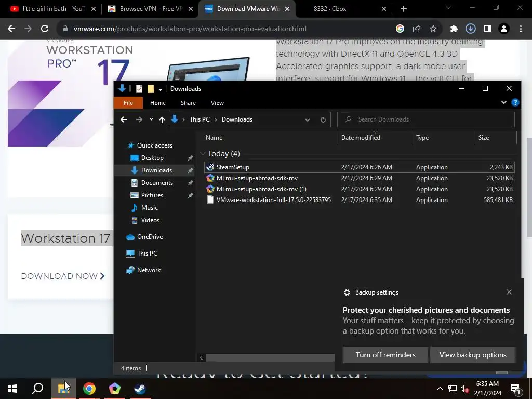Open the address bar history dropdown in Explorer
The height and width of the screenshot is (399, 532).
tap(308, 120)
